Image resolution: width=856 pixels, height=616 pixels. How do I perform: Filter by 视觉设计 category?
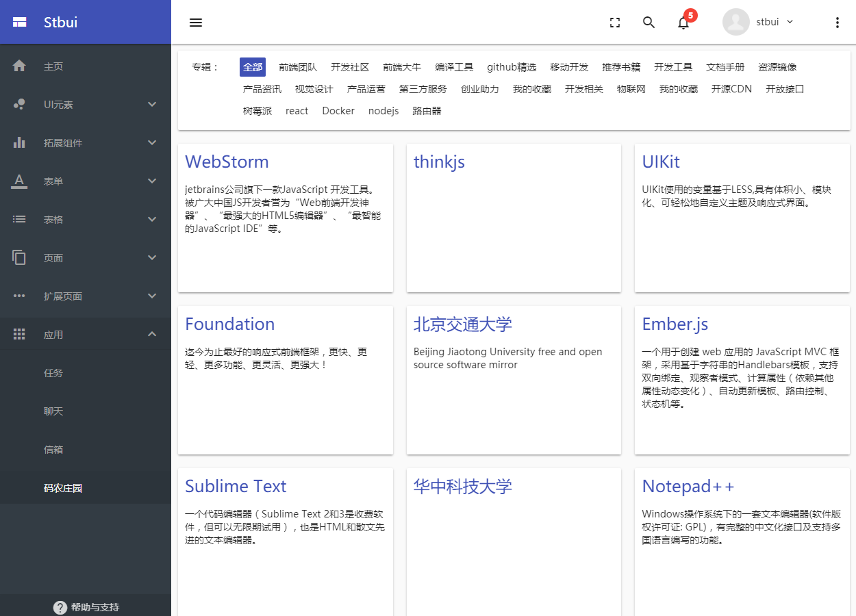[x=314, y=89]
